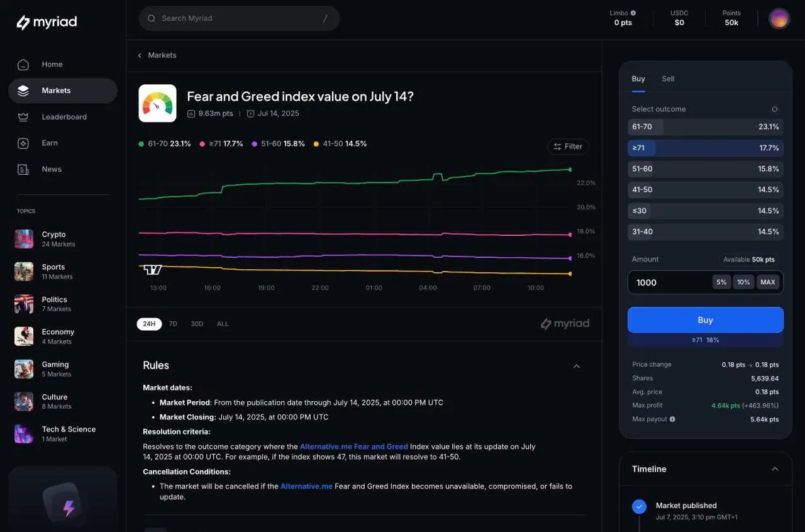Image resolution: width=805 pixels, height=532 pixels.
Task: Open the Earn sidebar icon
Action: coord(23,143)
